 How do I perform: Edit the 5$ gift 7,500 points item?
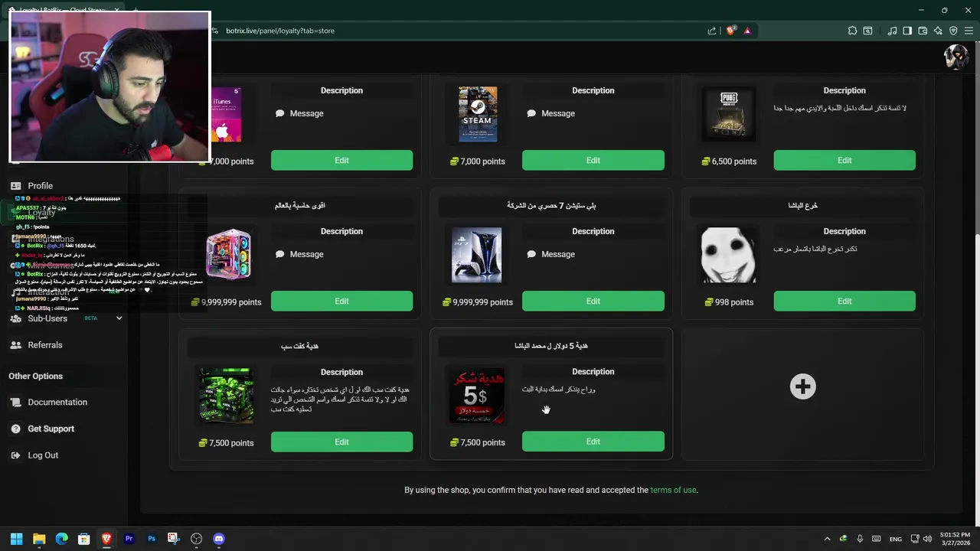593,442
